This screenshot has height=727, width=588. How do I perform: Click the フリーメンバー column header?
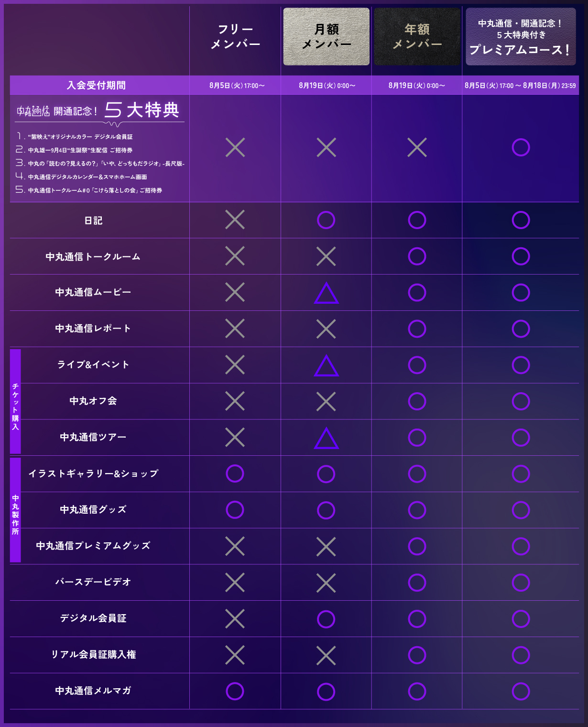[235, 36]
